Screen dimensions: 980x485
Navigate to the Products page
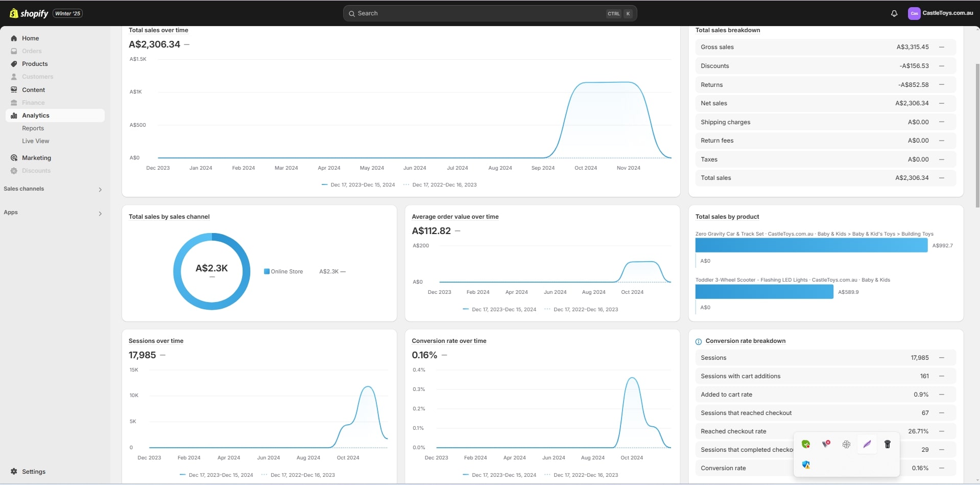click(x=35, y=64)
